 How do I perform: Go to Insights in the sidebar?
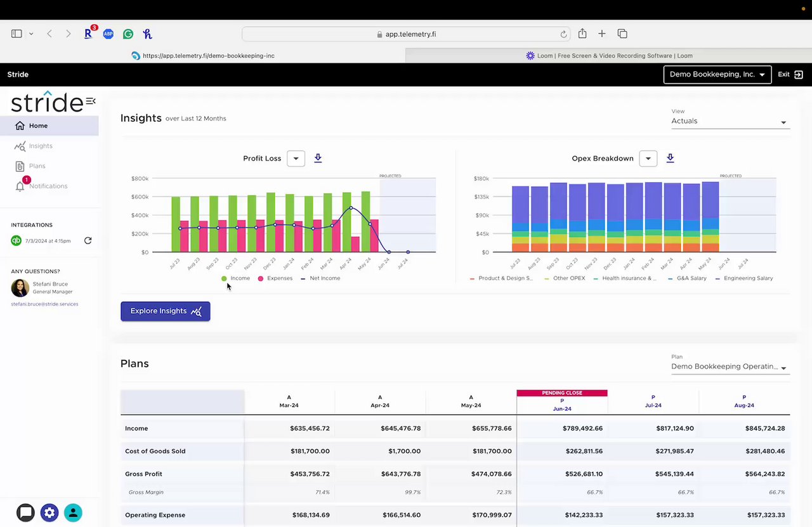point(41,146)
